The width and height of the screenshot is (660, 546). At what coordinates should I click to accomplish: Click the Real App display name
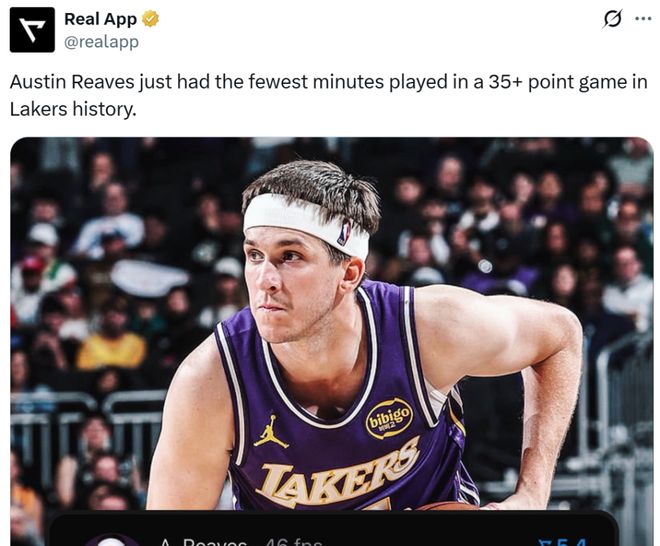(x=100, y=19)
